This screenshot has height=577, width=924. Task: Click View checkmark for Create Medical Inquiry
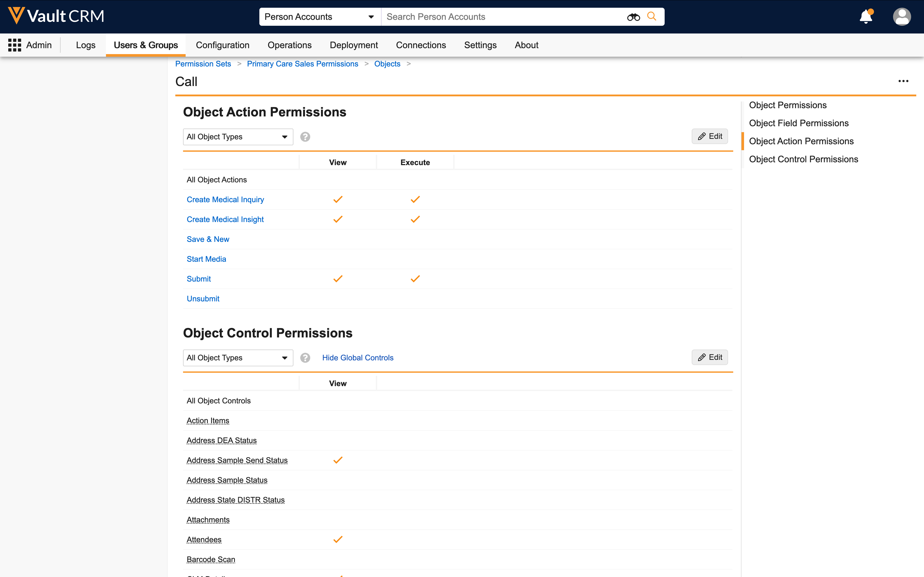tap(338, 200)
